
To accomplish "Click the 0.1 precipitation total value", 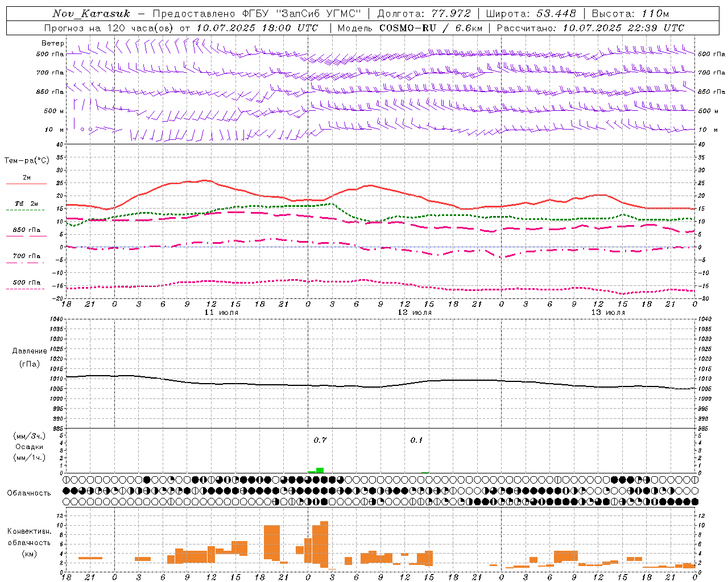I will (417, 440).
